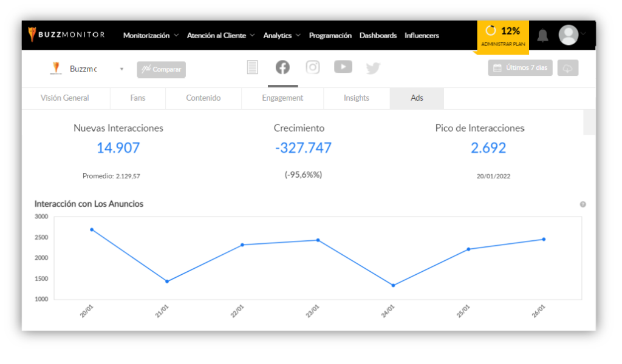Viewport: 622px width, 364px height.
Task: Switch to the Instagram network icon
Action: (313, 67)
